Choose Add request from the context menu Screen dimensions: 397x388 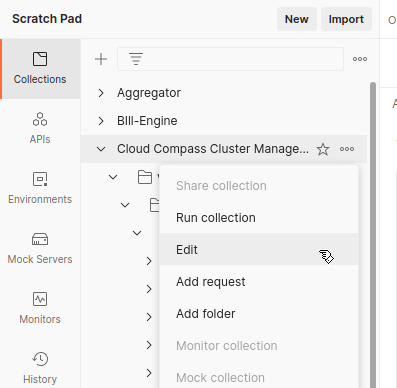[259, 282]
